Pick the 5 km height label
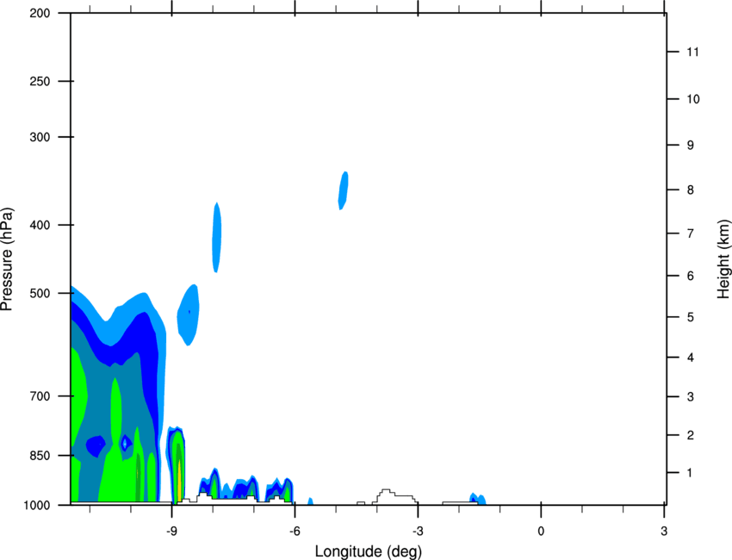This screenshot has height=560, width=732. [x=690, y=318]
